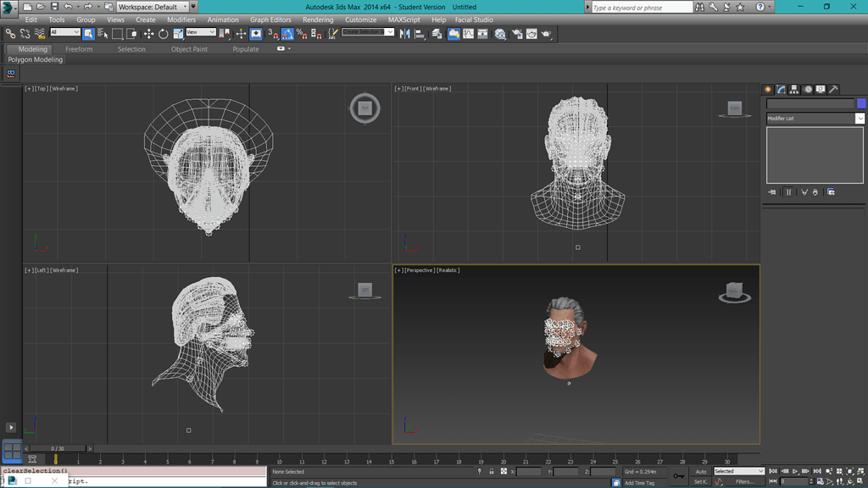Toggle Angle Snap on
Image resolution: width=868 pixels, height=488 pixels.
[x=288, y=34]
